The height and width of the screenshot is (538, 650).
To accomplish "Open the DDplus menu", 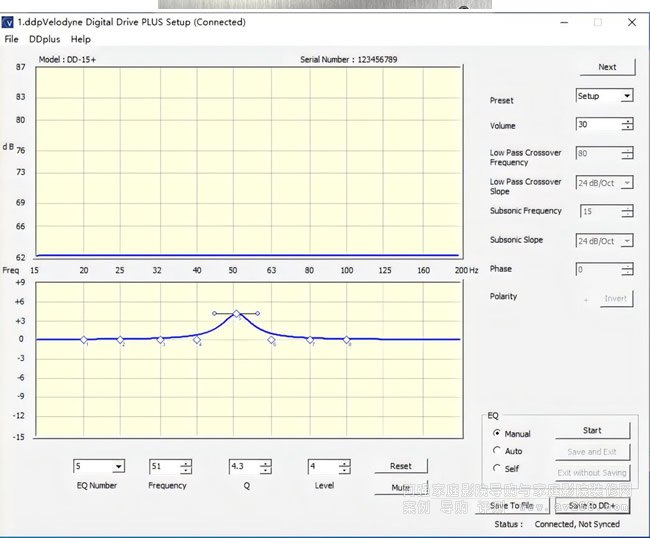I will (44, 39).
